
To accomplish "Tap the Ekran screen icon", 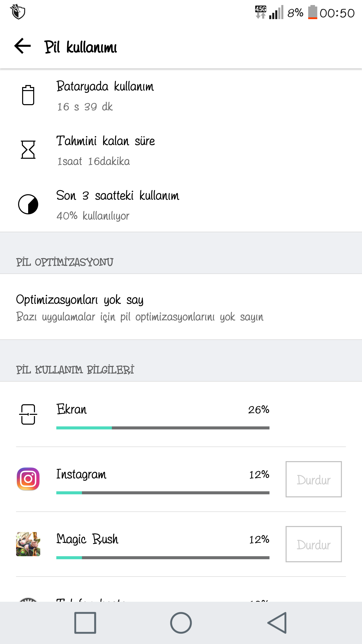I will (x=28, y=414).
